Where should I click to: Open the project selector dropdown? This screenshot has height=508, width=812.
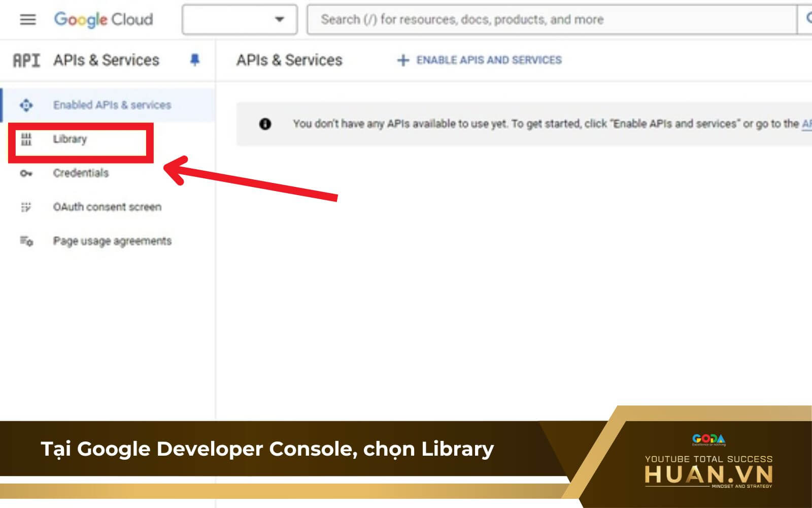coord(240,20)
